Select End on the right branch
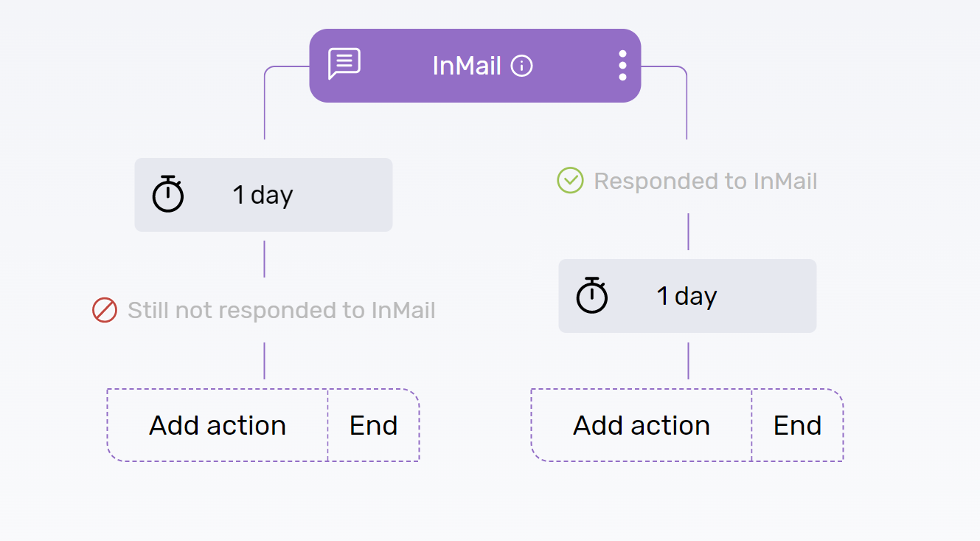 click(797, 425)
